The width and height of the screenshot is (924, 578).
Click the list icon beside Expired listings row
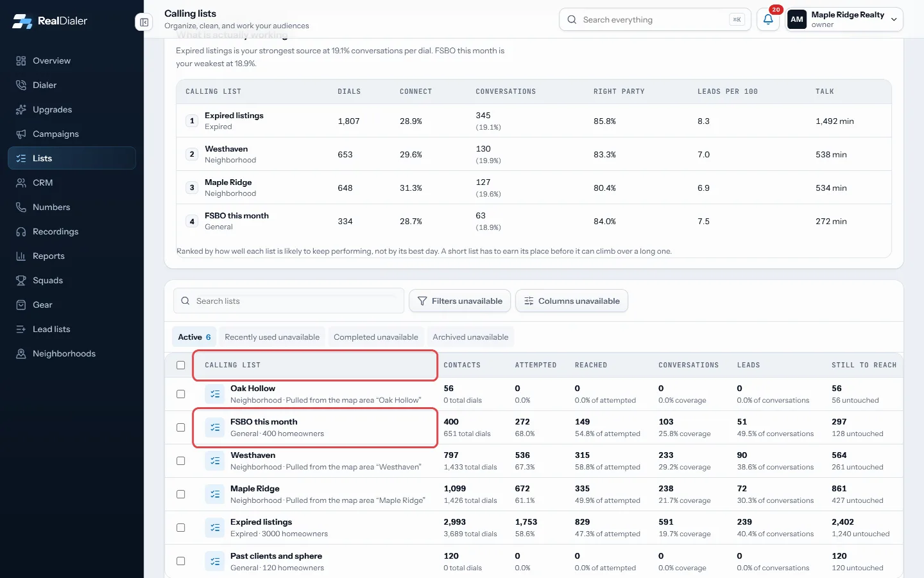[x=215, y=527]
